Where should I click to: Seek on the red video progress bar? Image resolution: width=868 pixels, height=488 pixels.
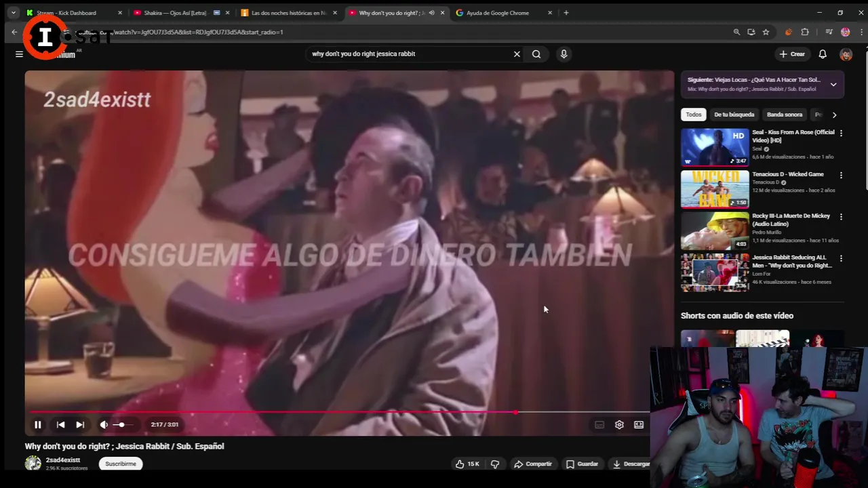pyautogui.click(x=339, y=412)
